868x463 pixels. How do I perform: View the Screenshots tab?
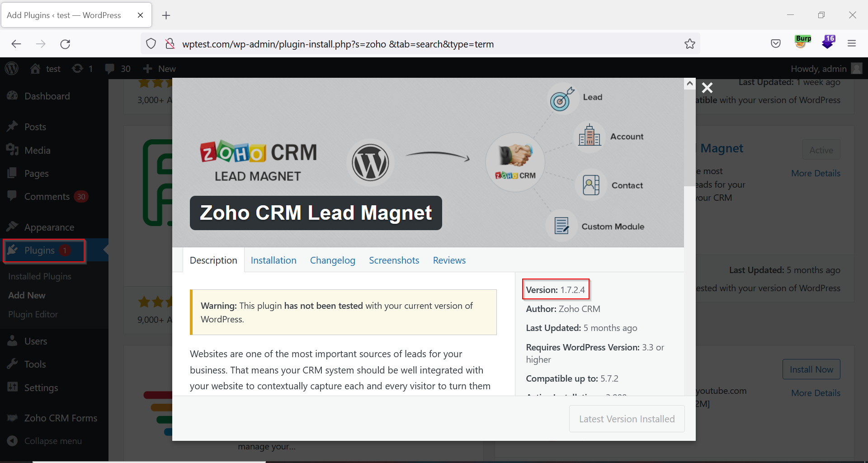(x=394, y=260)
